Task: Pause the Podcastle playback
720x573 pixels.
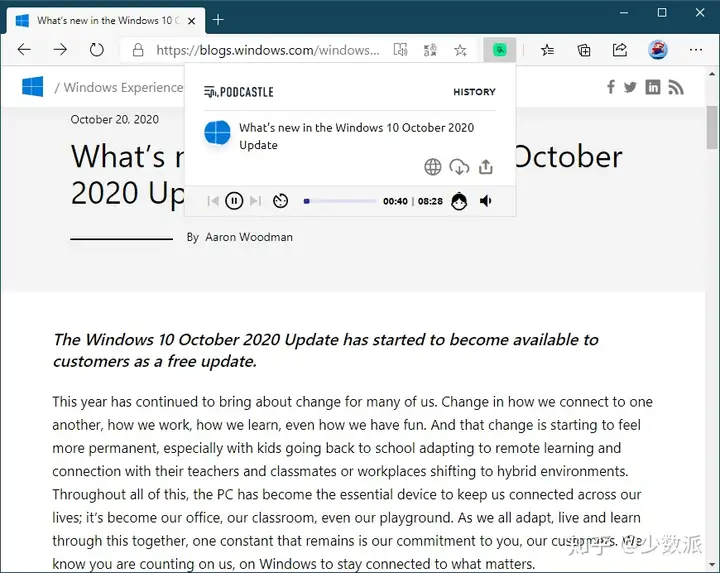Action: point(234,201)
